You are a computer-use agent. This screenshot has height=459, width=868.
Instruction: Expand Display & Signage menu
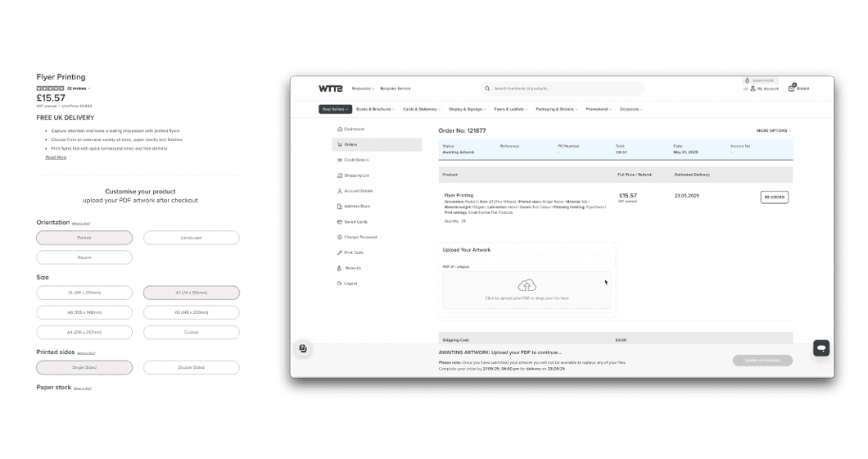(468, 109)
